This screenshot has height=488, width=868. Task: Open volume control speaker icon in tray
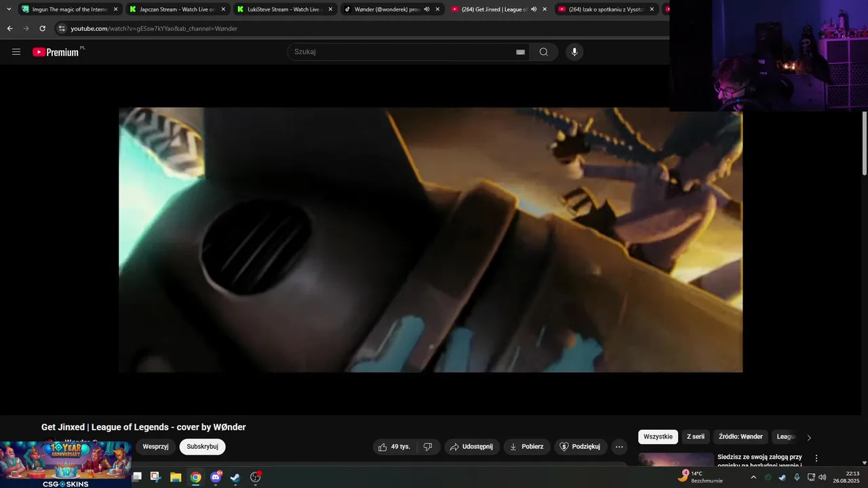point(823,477)
